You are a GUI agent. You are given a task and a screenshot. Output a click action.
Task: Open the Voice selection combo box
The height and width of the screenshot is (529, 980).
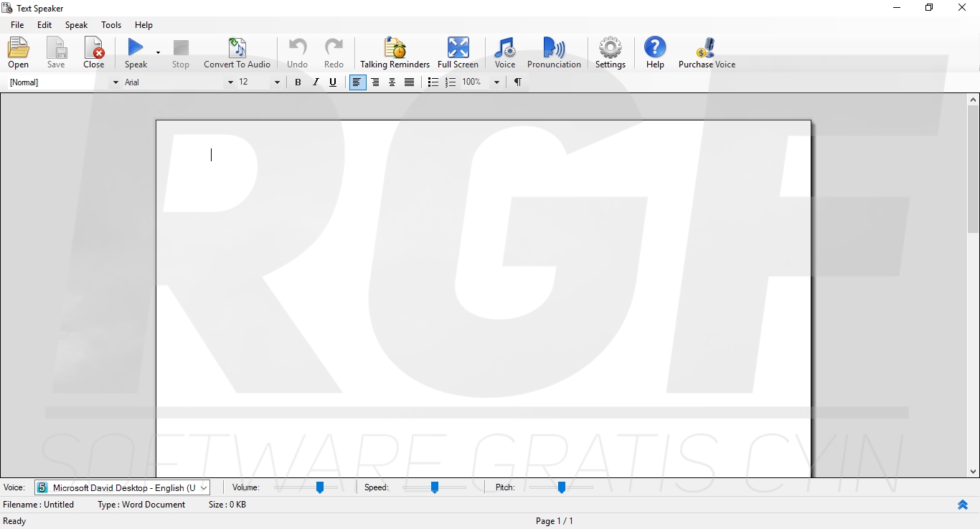[122, 487]
